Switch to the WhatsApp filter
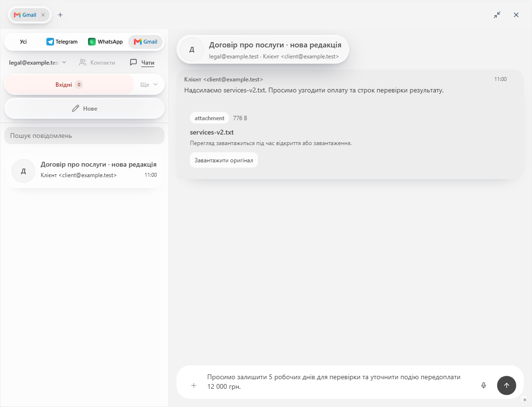This screenshot has width=532, height=407. (105, 42)
